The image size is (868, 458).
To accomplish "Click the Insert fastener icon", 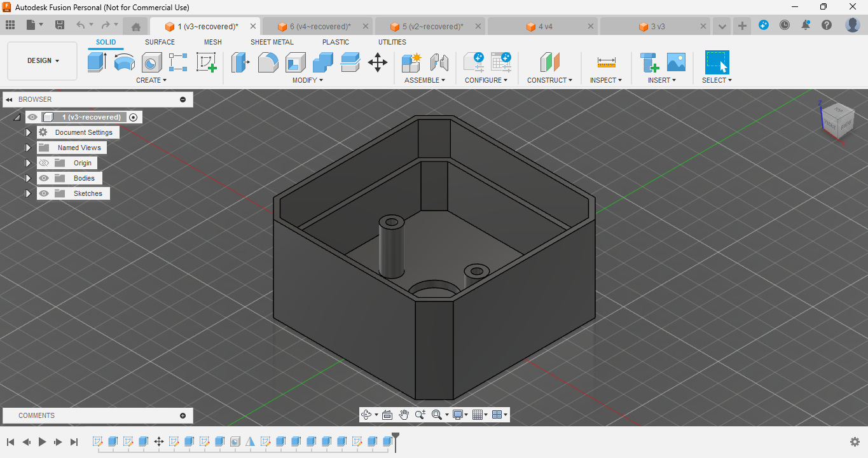I will point(649,62).
